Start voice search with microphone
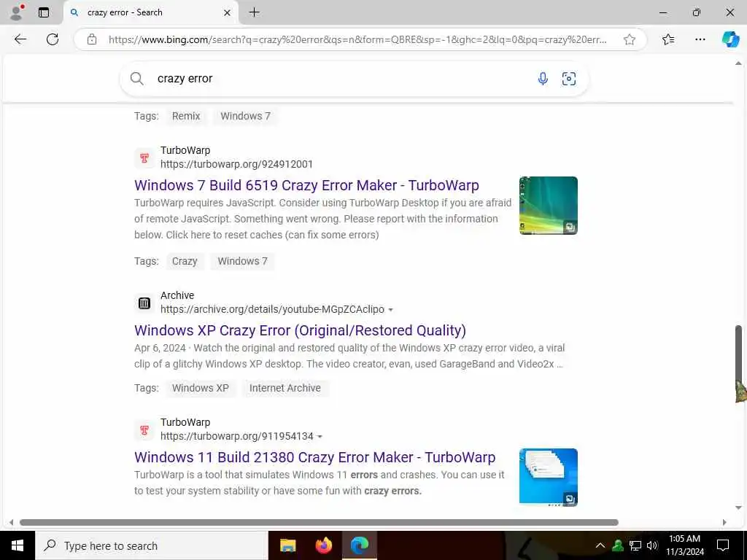 pos(543,79)
